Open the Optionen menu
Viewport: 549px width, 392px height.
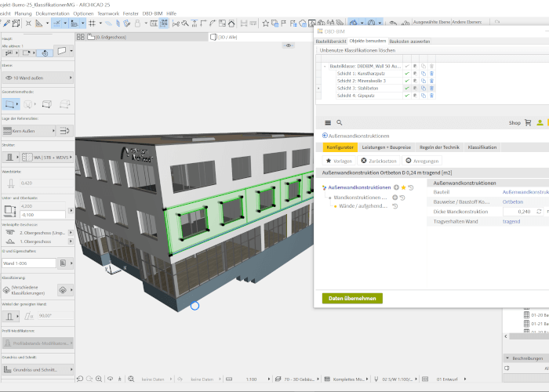(83, 13)
